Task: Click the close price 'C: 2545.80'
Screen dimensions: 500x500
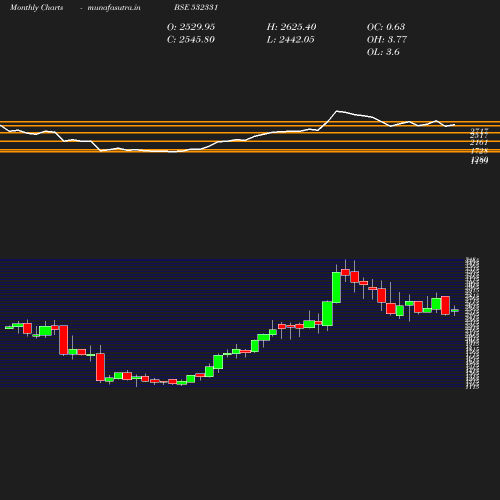Action: coord(191,39)
